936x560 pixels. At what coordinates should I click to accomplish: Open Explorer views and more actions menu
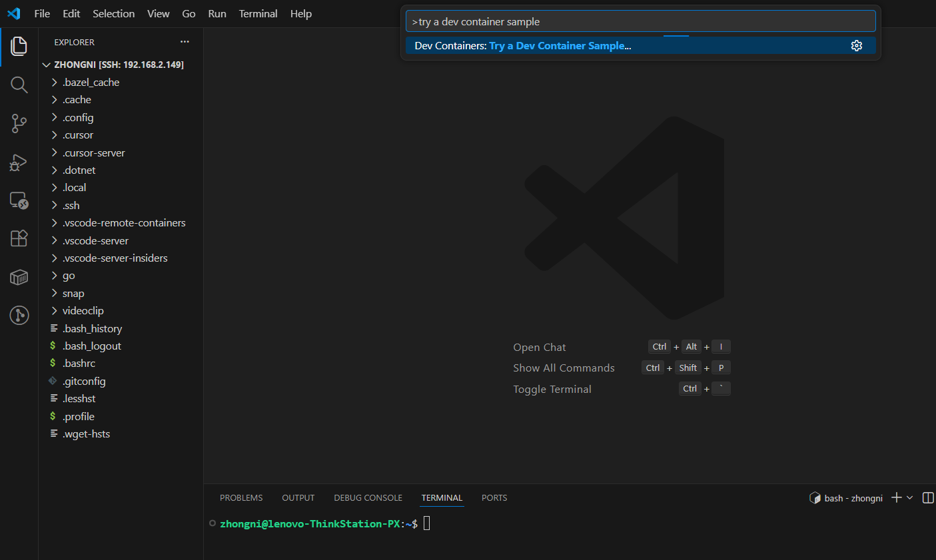point(185,42)
